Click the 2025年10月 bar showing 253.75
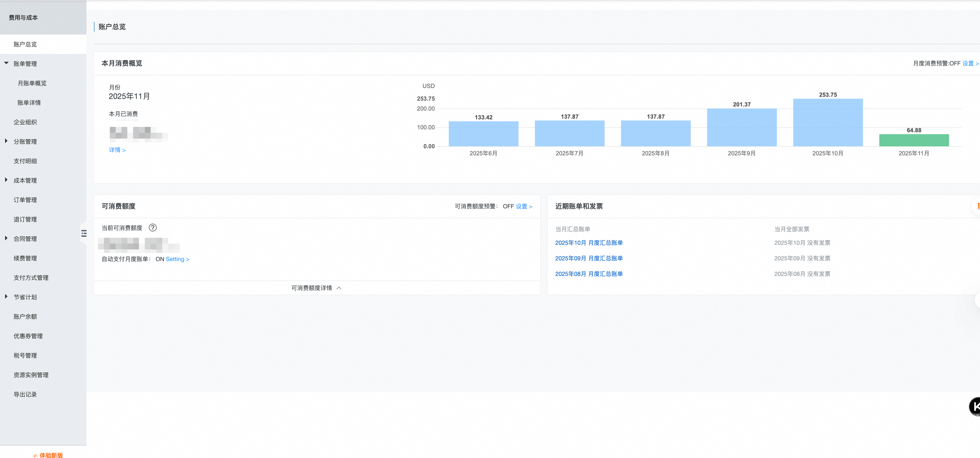The height and width of the screenshot is (458, 980). coord(828,123)
